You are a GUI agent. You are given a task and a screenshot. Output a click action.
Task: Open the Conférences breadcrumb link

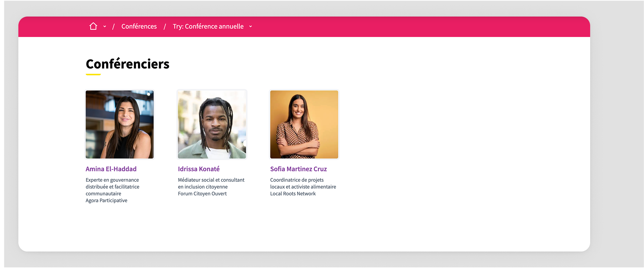[139, 26]
